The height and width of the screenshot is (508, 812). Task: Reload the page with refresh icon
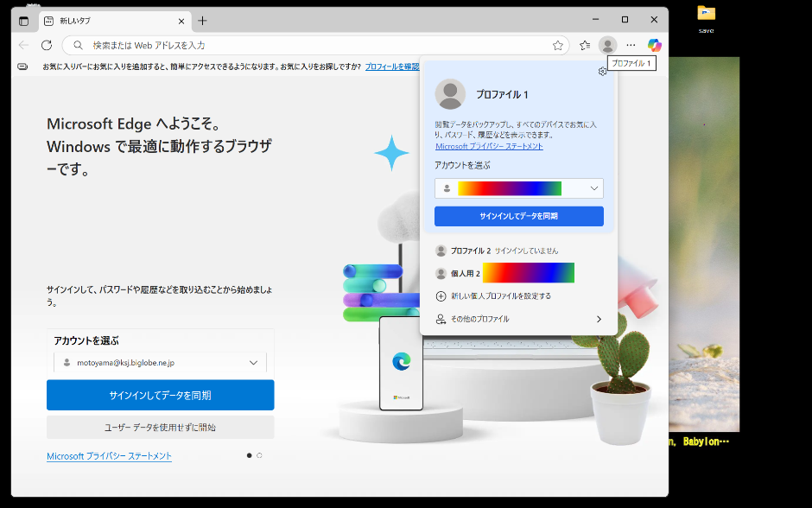[47, 45]
